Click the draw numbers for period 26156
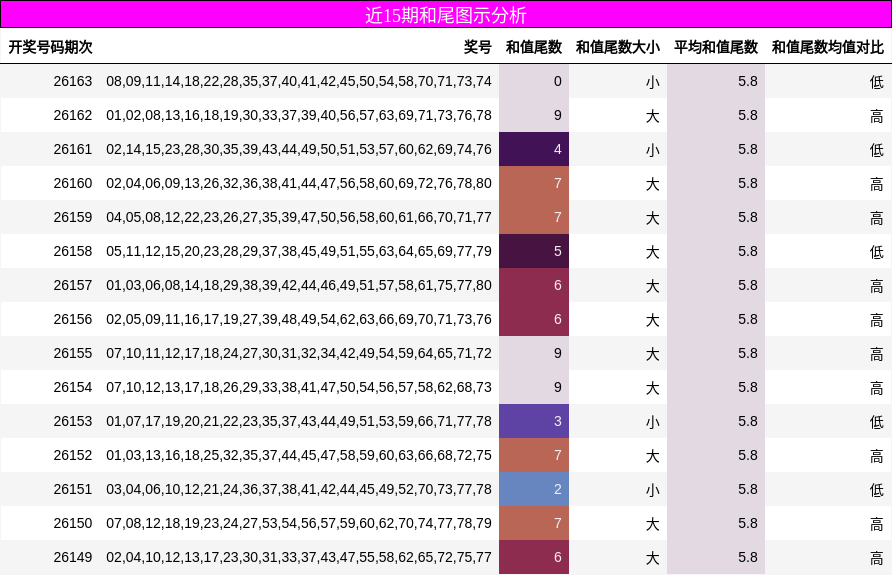892x575 pixels. (299, 319)
